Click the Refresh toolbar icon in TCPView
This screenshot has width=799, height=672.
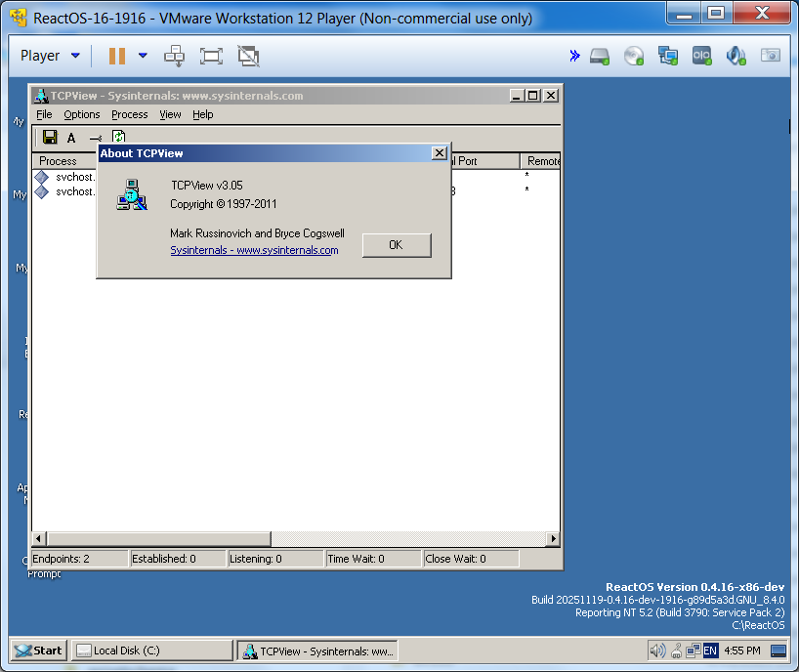point(118,138)
